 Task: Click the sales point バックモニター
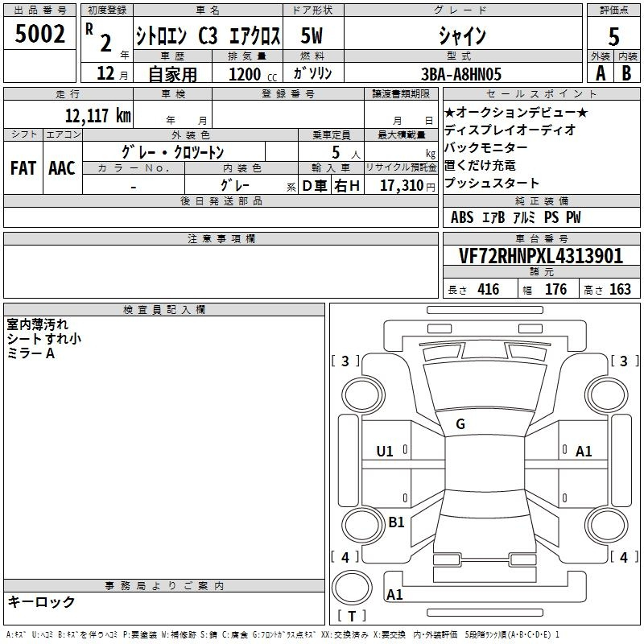[x=486, y=147]
